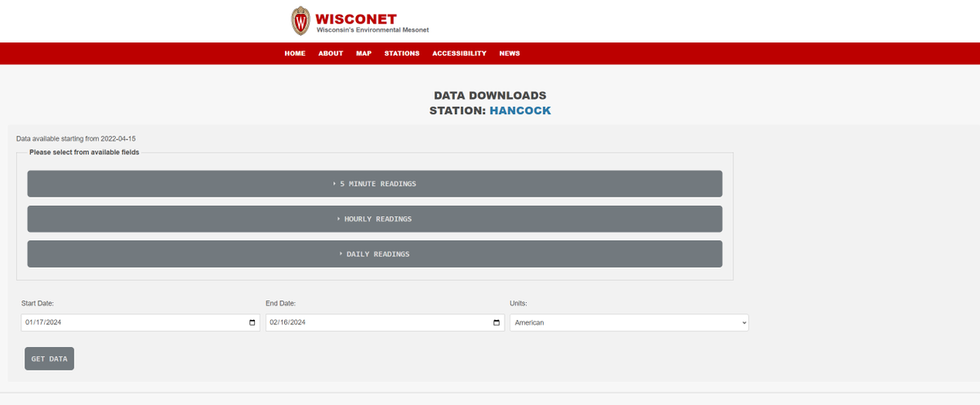The image size is (980, 405).
Task: Follow the Hancock station link
Action: point(520,110)
